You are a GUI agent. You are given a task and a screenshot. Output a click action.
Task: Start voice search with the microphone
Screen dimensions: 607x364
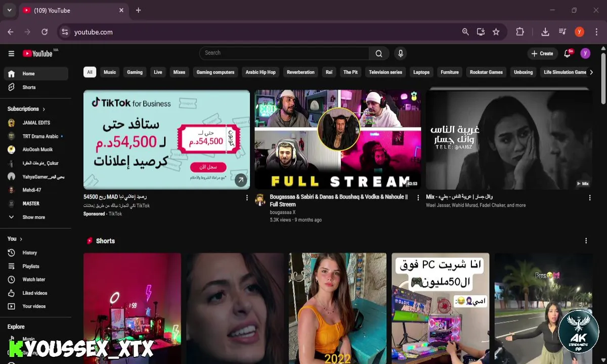(x=401, y=53)
